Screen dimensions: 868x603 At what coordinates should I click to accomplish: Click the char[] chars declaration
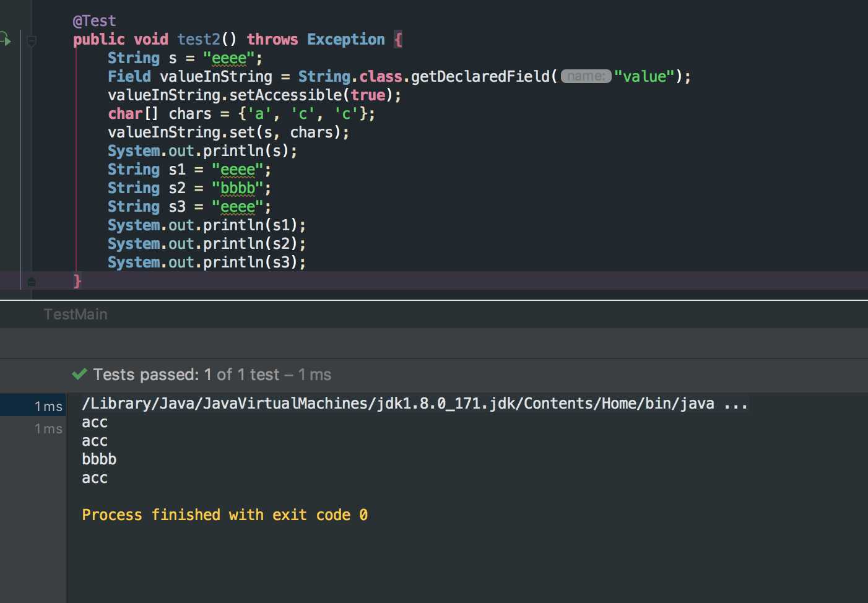point(241,114)
